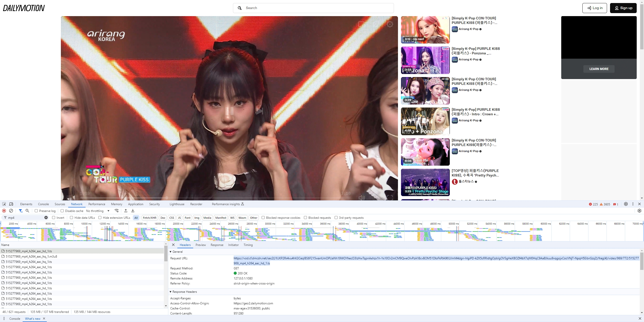Screen dimensions: 644x322
Task: Skip to next video in the player
Action: [x=259, y=111]
